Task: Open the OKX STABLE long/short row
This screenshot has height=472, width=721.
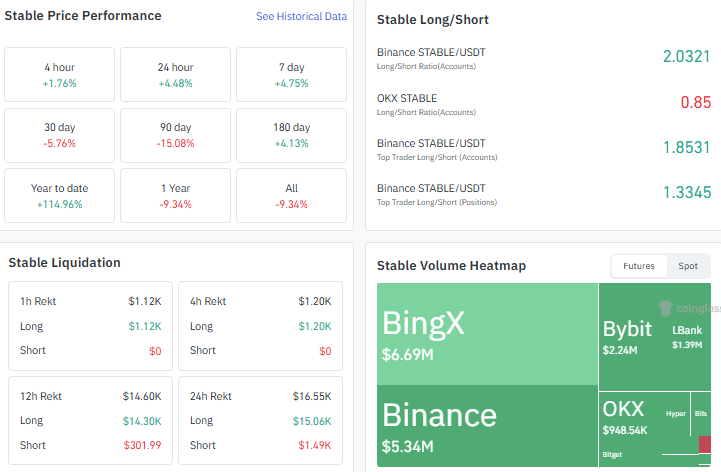Action: [x=544, y=104]
